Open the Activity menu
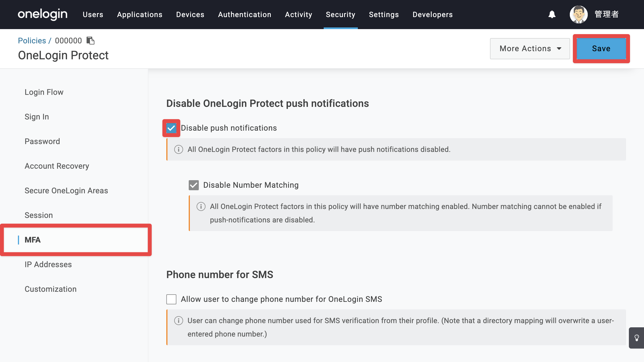The image size is (644, 362). coord(298,15)
